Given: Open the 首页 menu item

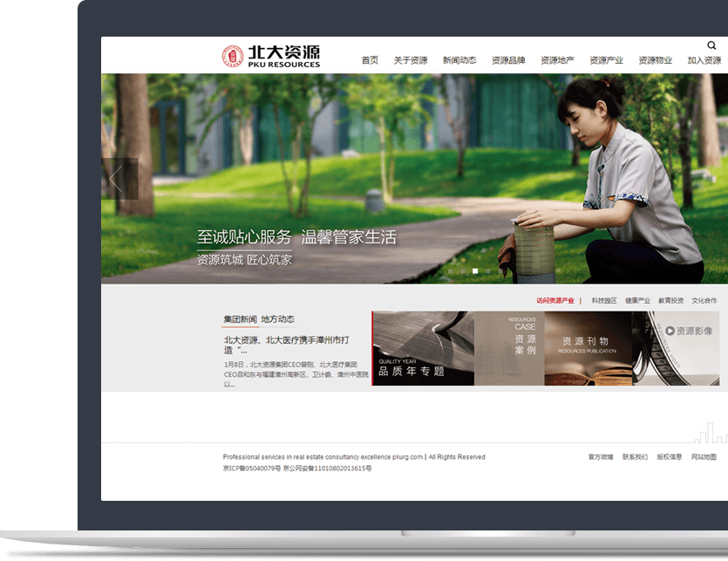Looking at the screenshot, I should (x=370, y=60).
